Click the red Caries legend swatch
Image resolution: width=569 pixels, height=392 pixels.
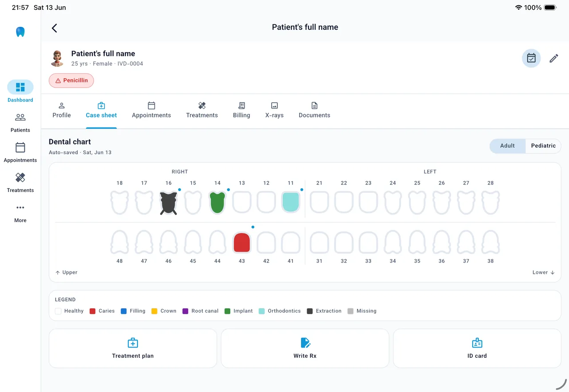92,311
